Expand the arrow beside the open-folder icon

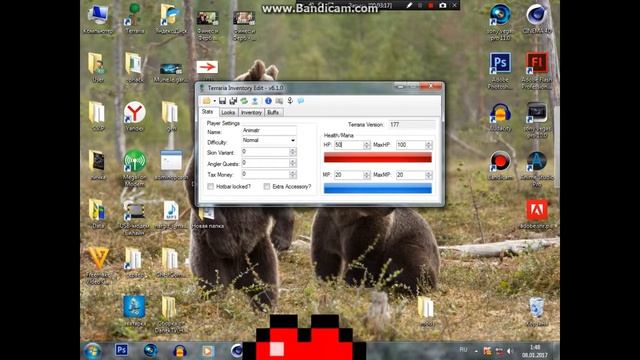(214, 101)
